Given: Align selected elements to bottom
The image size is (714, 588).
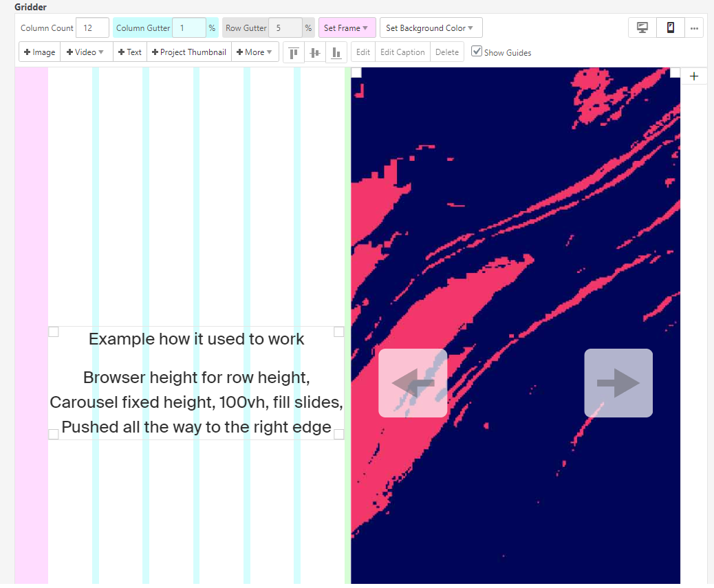Looking at the screenshot, I should (x=336, y=52).
